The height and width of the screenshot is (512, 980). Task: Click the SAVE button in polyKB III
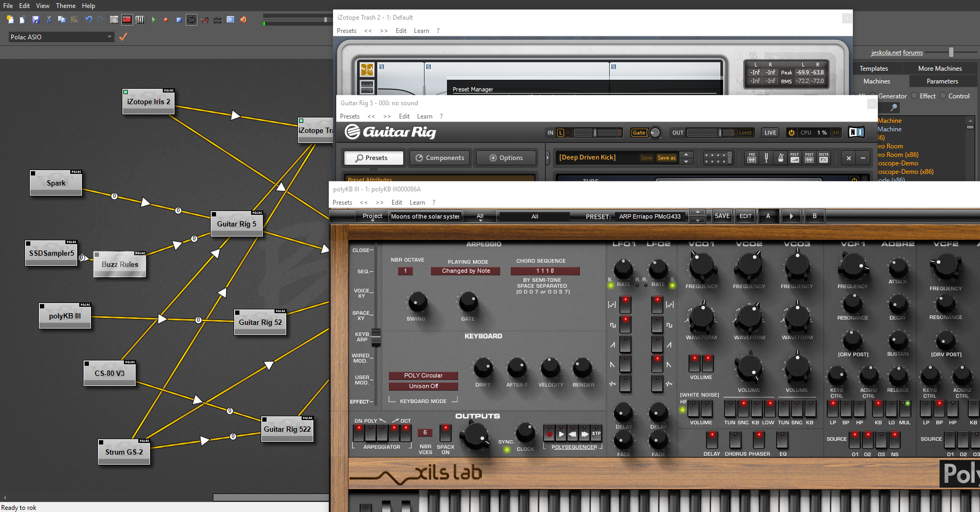coord(722,216)
